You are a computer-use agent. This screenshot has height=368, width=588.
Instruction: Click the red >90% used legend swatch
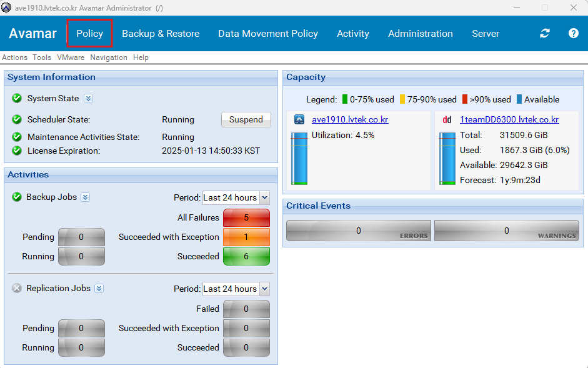click(x=465, y=99)
